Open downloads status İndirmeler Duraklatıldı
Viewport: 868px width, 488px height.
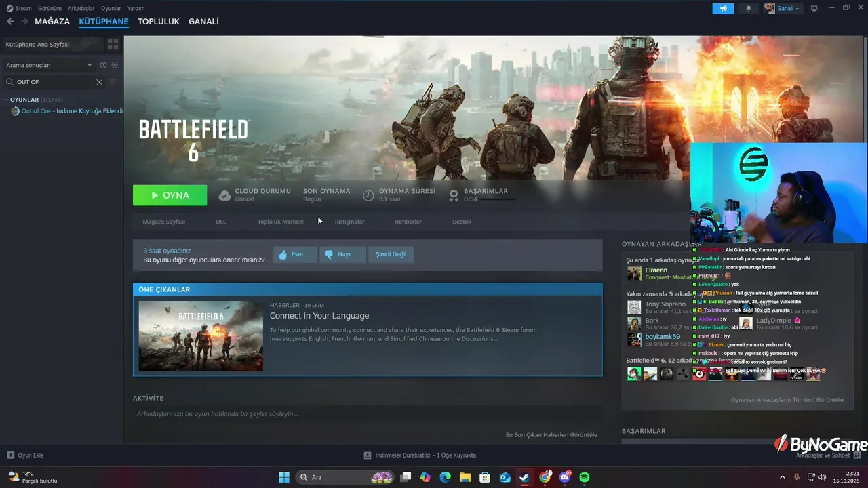click(x=420, y=455)
